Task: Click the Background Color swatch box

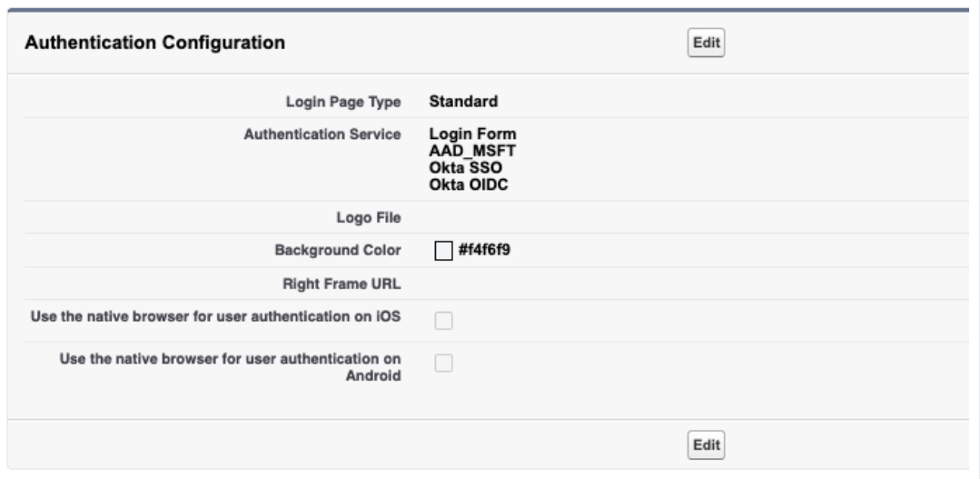Action: pyautogui.click(x=443, y=251)
